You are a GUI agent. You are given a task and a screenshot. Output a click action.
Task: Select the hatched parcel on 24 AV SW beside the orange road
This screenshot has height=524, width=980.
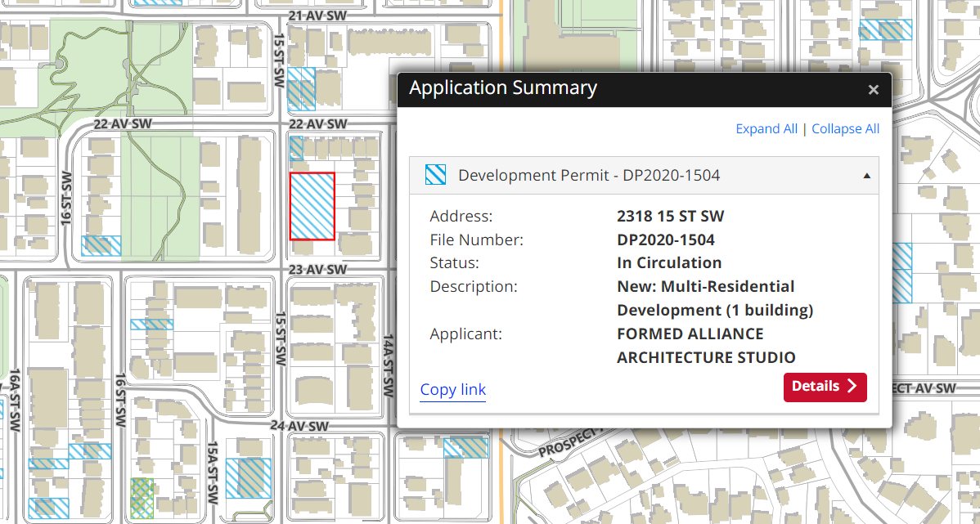(x=465, y=447)
